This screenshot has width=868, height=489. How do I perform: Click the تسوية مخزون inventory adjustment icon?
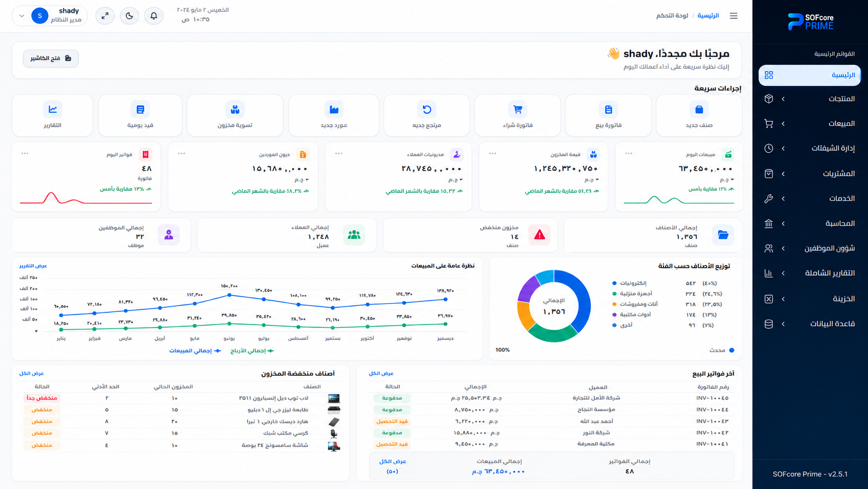click(x=235, y=110)
